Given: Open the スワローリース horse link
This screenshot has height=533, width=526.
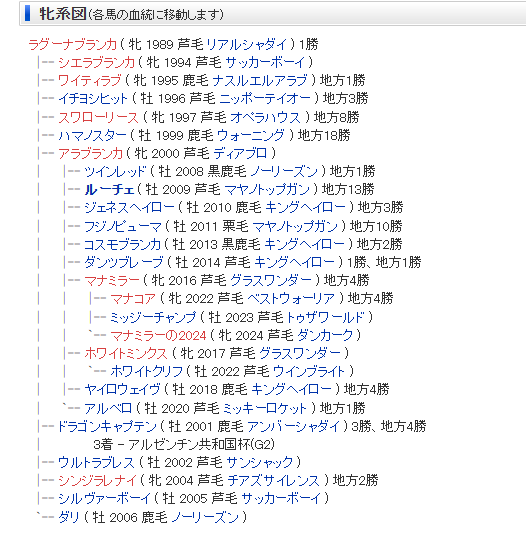Looking at the screenshot, I should (x=99, y=117).
